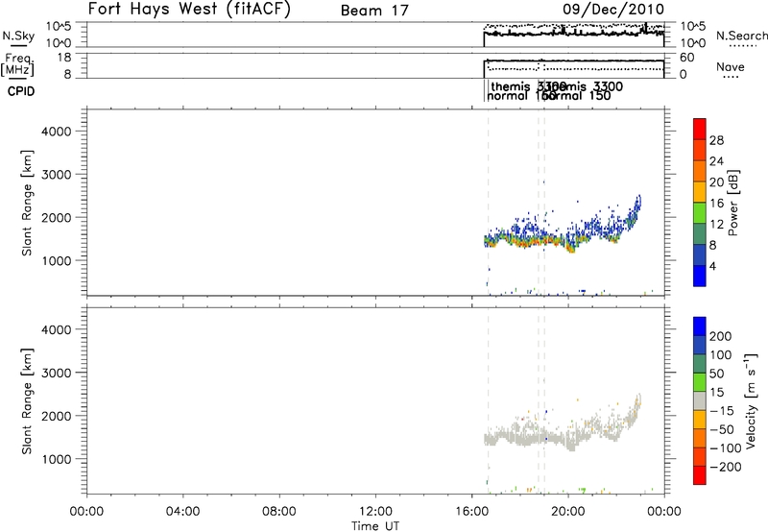Click the 'Velocity [m s⁻¹]' colorbar title
Screen dimensions: 768x532
(x=751, y=401)
